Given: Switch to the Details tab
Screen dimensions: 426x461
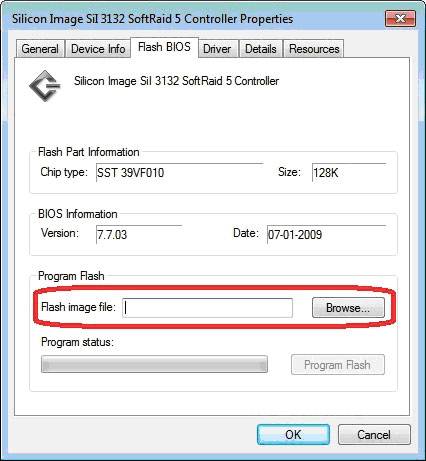Looking at the screenshot, I should pos(261,49).
